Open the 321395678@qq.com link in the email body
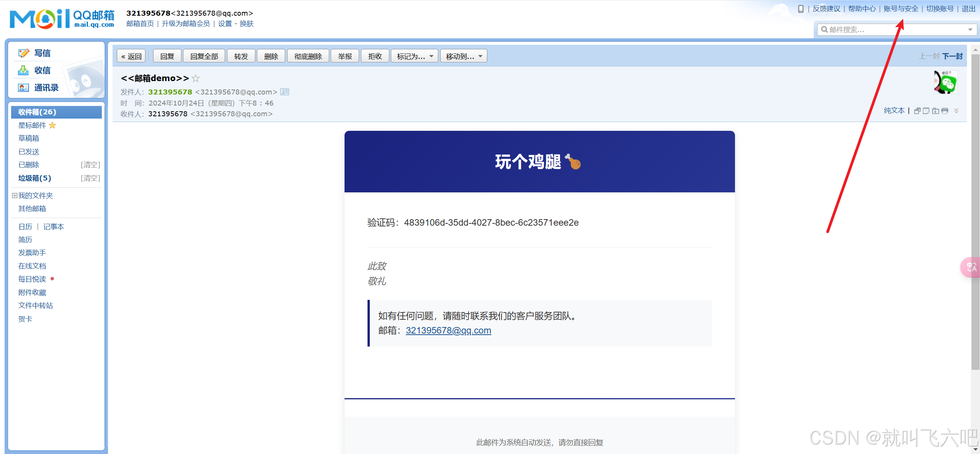The image size is (980, 454). tap(448, 330)
